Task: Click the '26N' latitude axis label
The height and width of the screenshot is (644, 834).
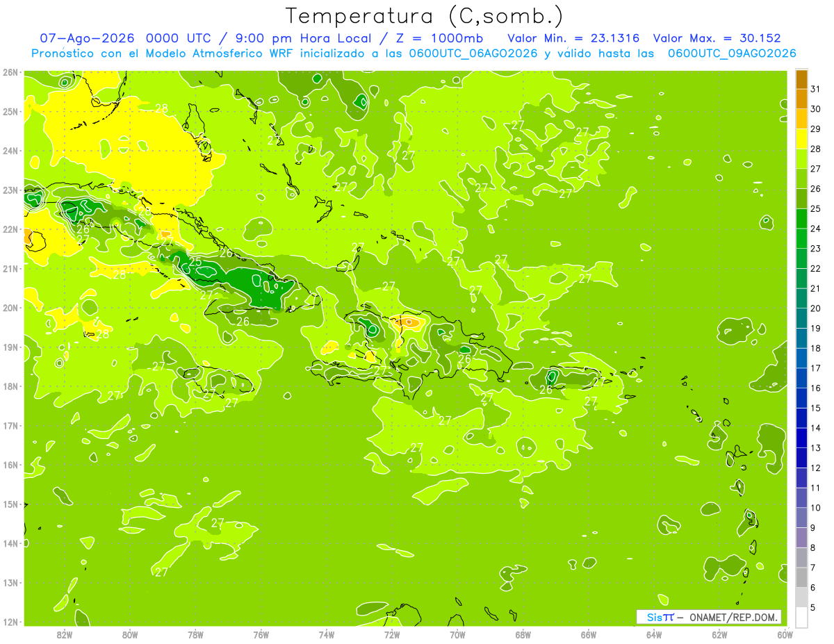Action: pos(10,72)
